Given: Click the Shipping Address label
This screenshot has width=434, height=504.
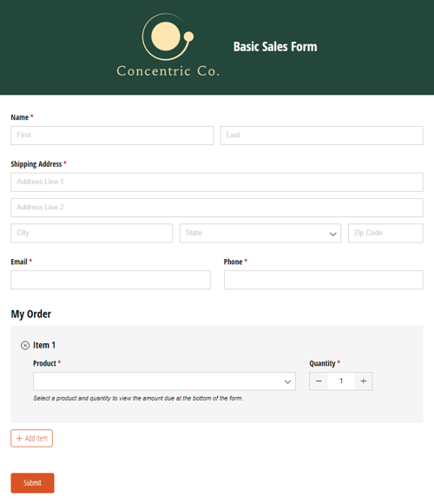Looking at the screenshot, I should tap(36, 164).
